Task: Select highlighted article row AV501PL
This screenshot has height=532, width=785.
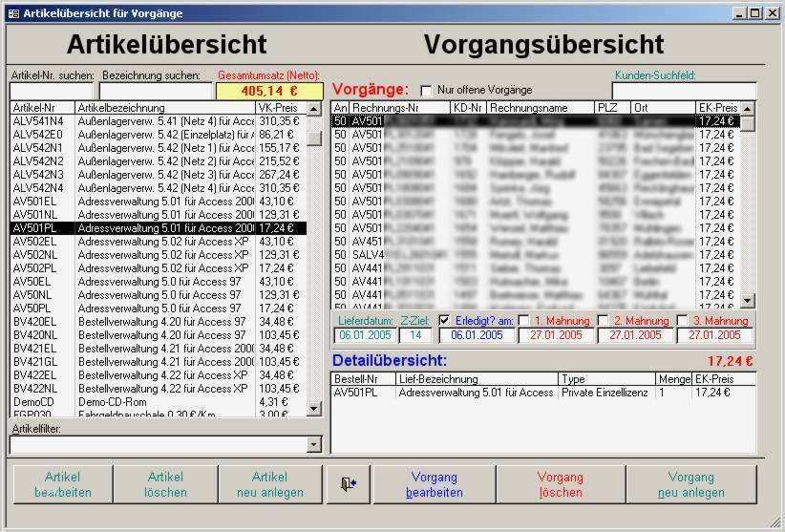Action: tap(159, 228)
